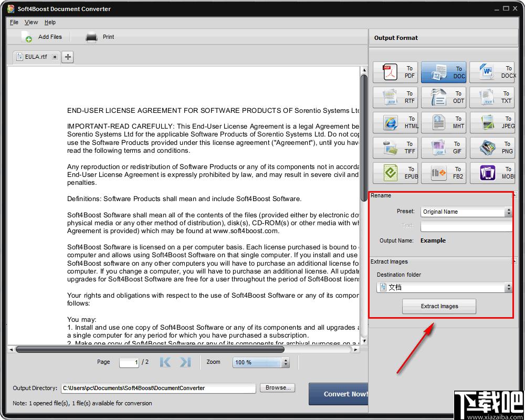Convert to EPUB format button
This screenshot has height=420, width=525.
tap(395, 173)
